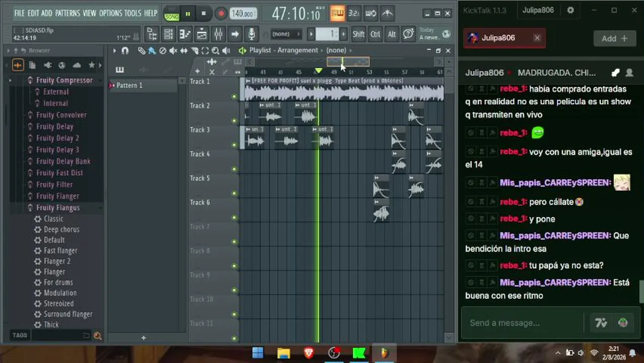The height and width of the screenshot is (363, 644).
Task: Open the VIEW menu
Action: 89,13
